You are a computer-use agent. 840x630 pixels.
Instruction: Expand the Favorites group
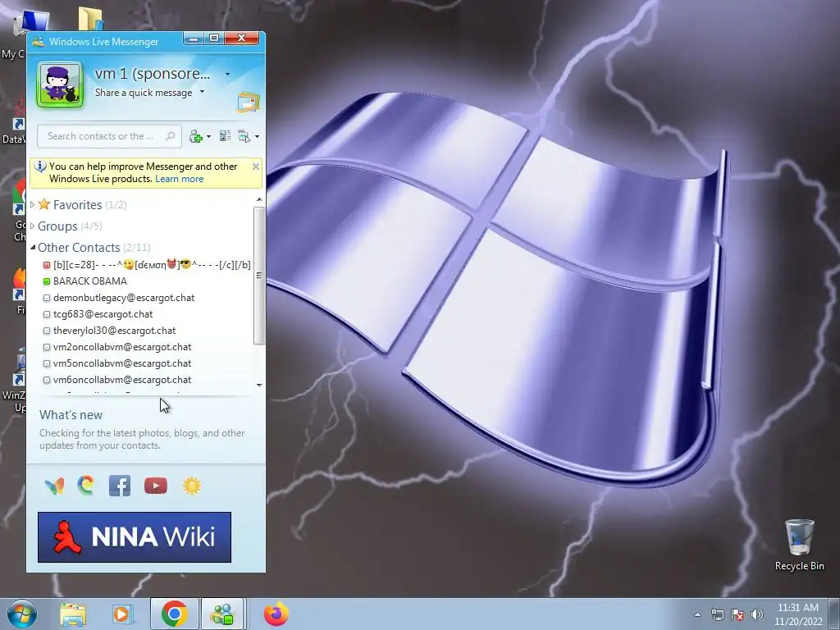click(33, 204)
